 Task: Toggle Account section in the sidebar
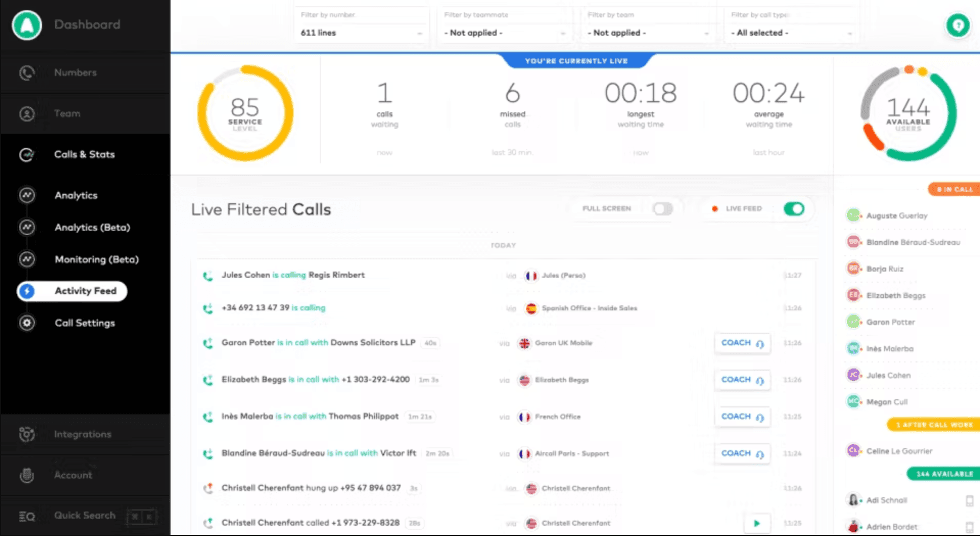coord(27,475)
